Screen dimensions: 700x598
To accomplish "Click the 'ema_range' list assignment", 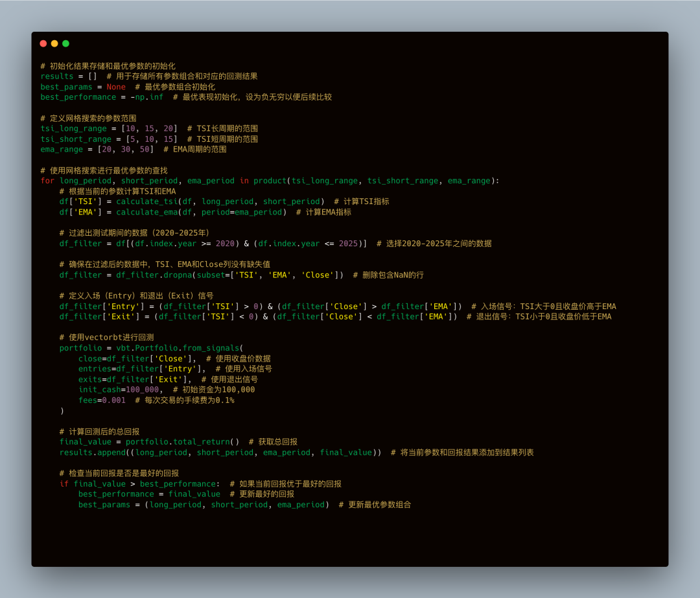I will tap(97, 150).
